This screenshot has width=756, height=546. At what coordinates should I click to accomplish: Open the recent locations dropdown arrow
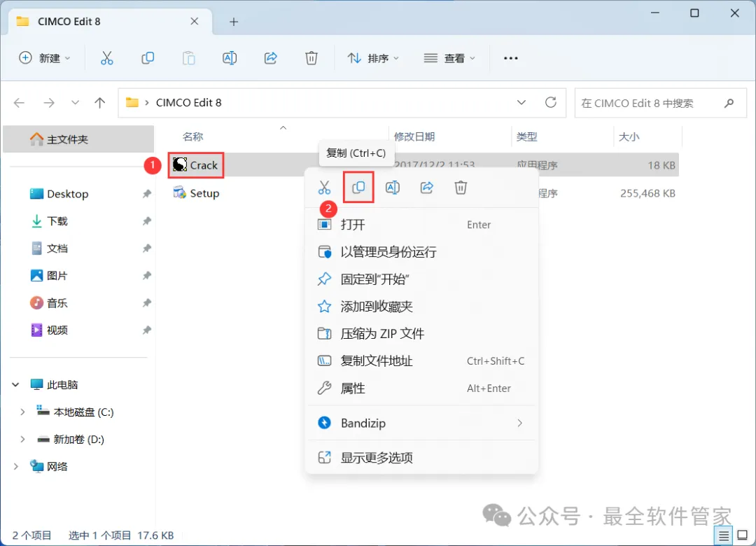75,103
